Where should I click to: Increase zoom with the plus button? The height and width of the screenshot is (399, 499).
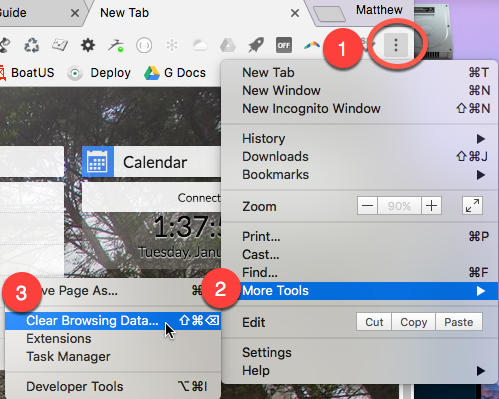432,205
